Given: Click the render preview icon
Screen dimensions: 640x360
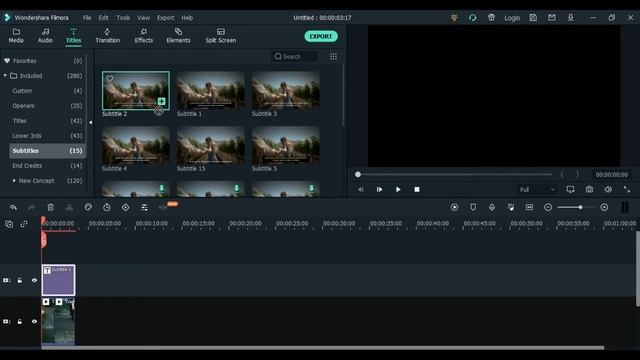Looking at the screenshot, I should pos(454,207).
